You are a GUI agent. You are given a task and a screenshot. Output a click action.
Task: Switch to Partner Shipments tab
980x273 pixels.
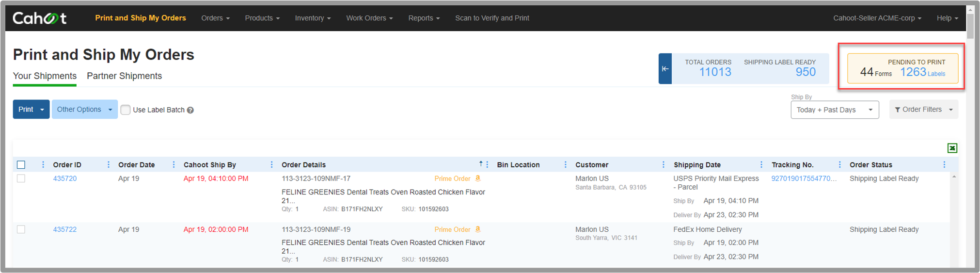point(124,76)
